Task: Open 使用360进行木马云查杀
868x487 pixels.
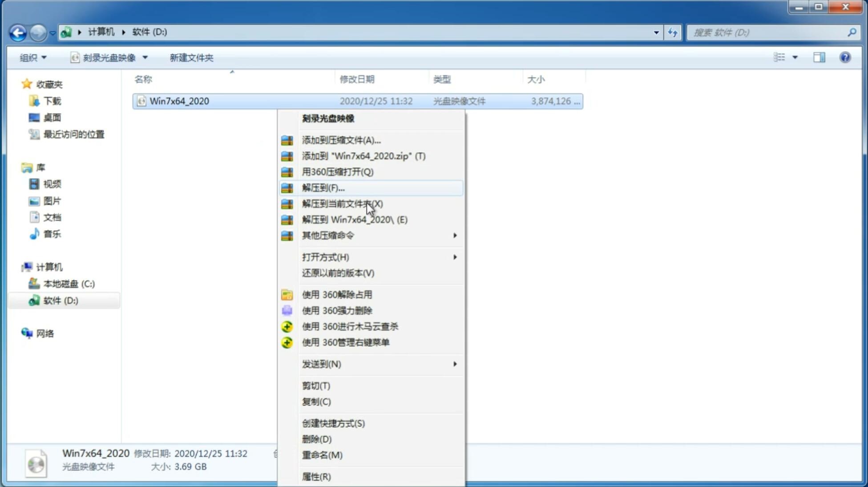Action: click(350, 326)
